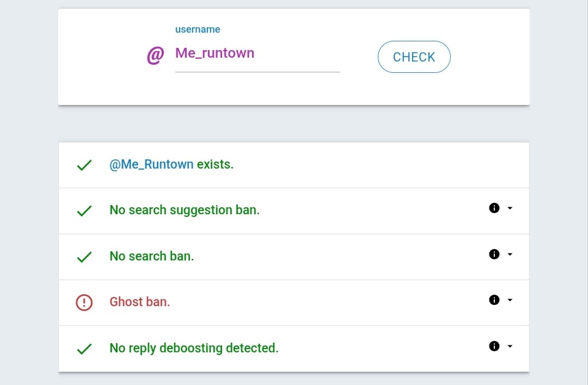Expand the No search ban details arrow
This screenshot has width=588, height=385.
(510, 254)
